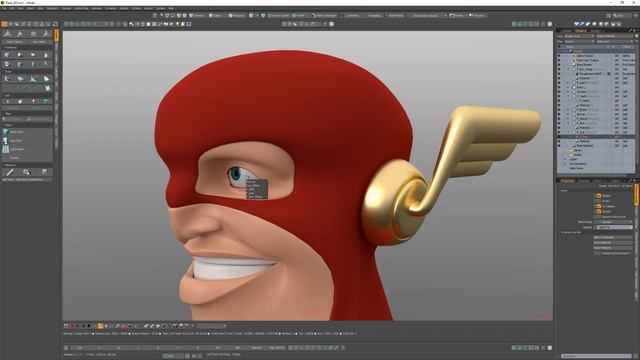Click the gear icon at bottom right timeline
640x360 pixels.
(x=549, y=348)
